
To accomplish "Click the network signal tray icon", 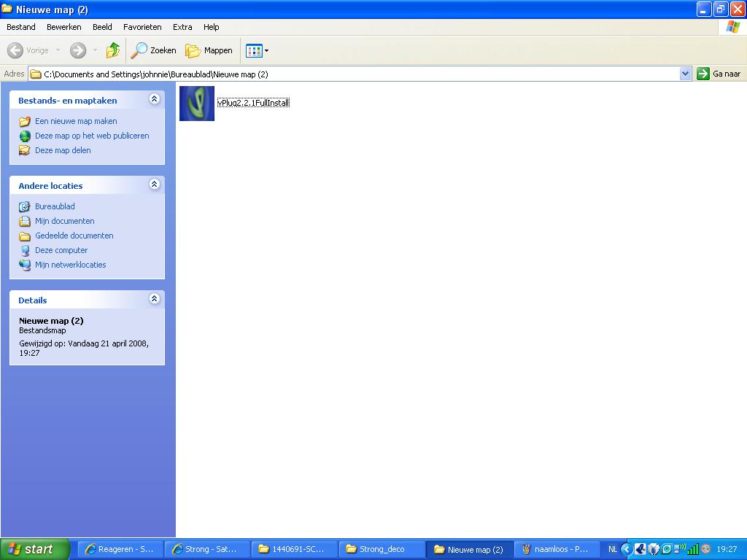I will click(x=693, y=550).
